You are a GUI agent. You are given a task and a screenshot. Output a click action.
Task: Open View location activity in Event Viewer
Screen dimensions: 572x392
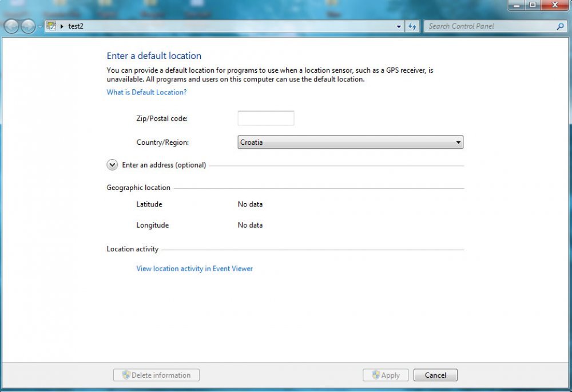pyautogui.click(x=194, y=268)
